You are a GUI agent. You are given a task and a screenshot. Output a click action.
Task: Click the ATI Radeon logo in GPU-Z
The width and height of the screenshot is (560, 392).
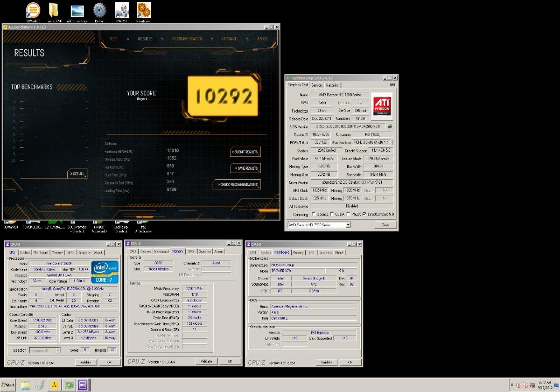point(382,106)
